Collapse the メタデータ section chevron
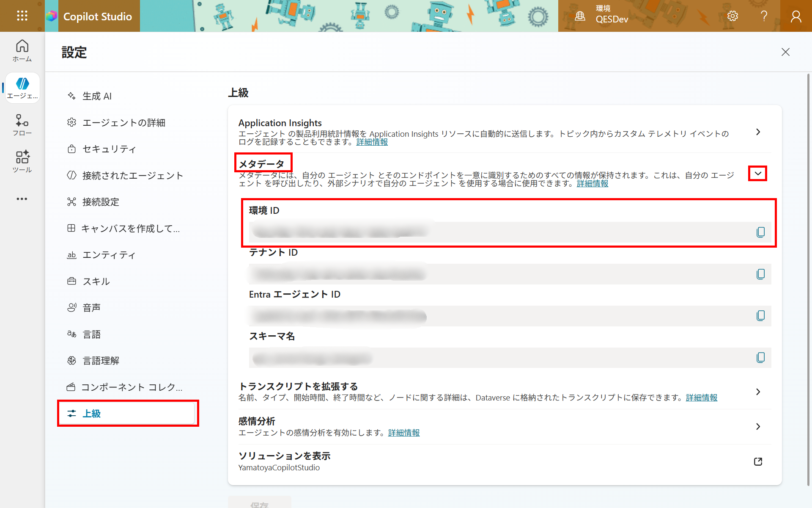 tap(757, 174)
